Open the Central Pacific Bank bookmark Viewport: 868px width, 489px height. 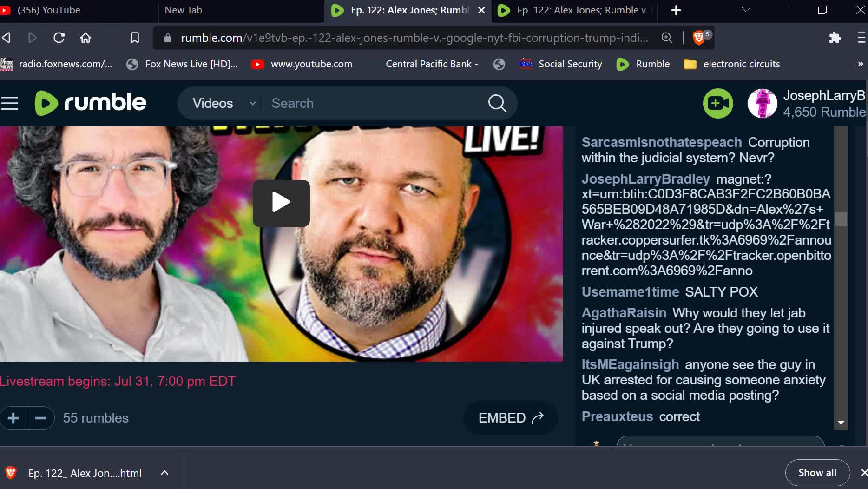[431, 64]
